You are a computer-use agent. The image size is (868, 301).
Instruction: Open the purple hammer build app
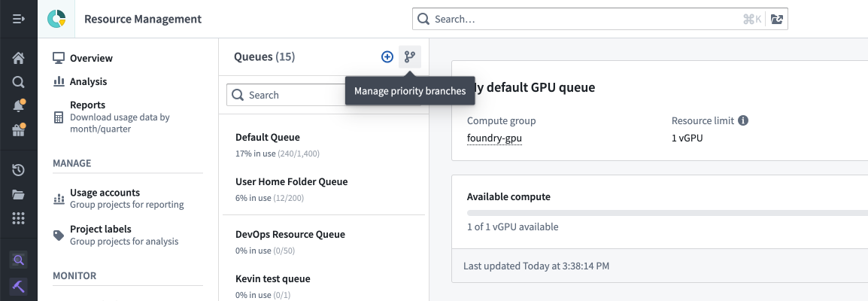tap(18, 287)
